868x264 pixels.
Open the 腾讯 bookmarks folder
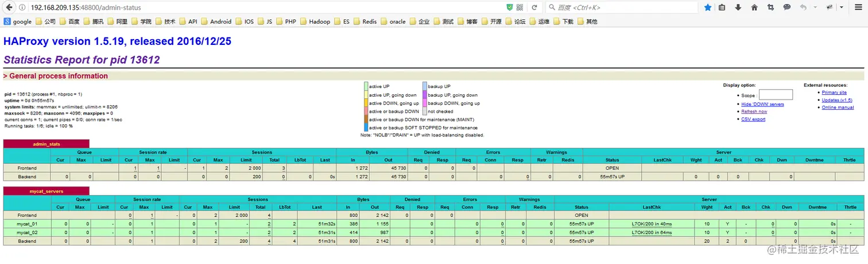pos(94,21)
